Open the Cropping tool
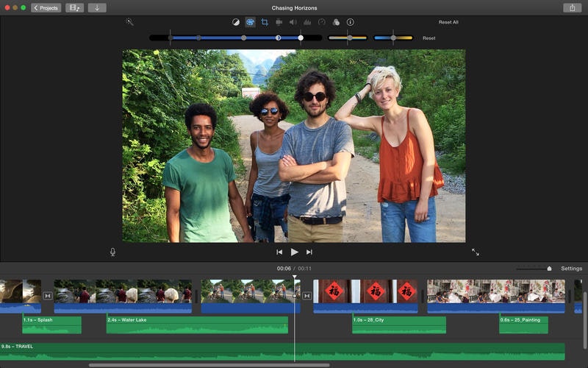This screenshot has height=368, width=588. pyautogui.click(x=265, y=22)
